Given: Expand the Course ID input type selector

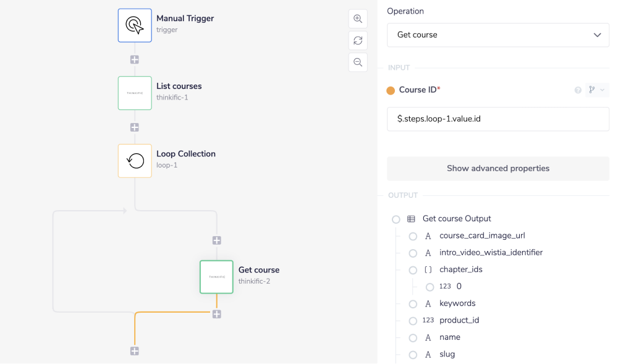Looking at the screenshot, I should click(x=596, y=90).
